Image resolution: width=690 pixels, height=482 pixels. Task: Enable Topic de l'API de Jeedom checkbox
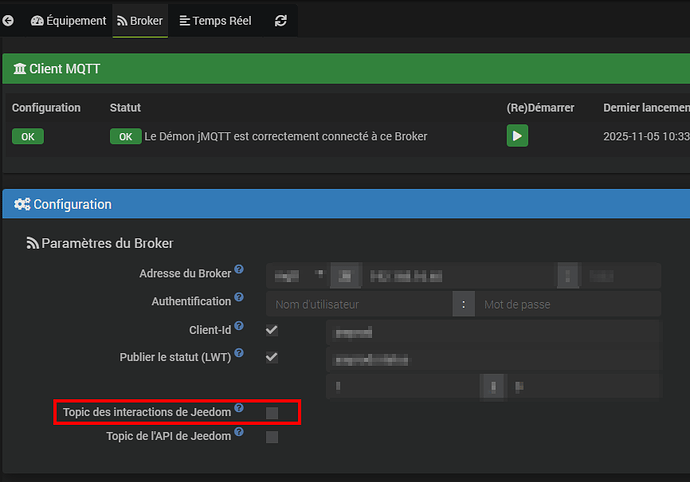point(272,436)
